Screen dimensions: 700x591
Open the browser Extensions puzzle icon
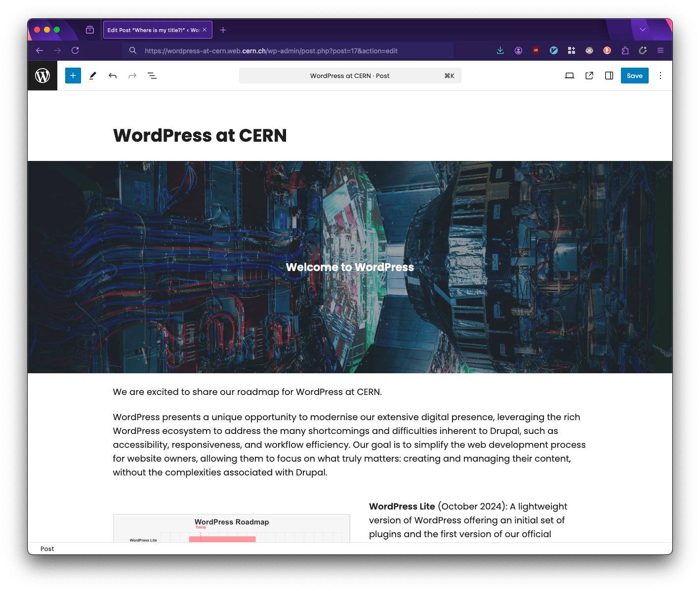pos(625,50)
